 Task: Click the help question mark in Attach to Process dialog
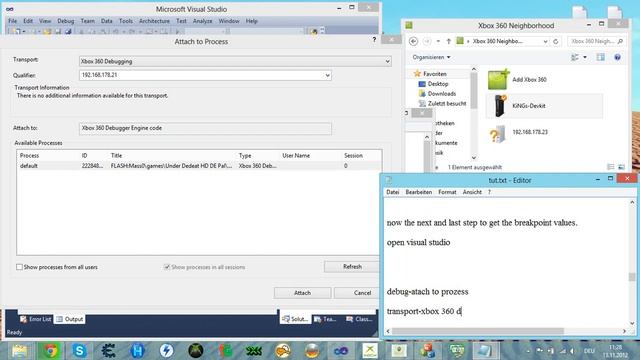374,40
